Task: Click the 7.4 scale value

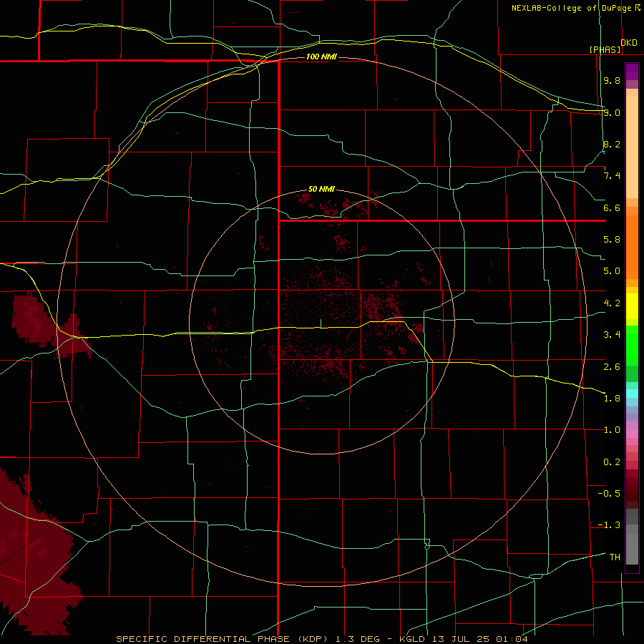Action: 612,175
